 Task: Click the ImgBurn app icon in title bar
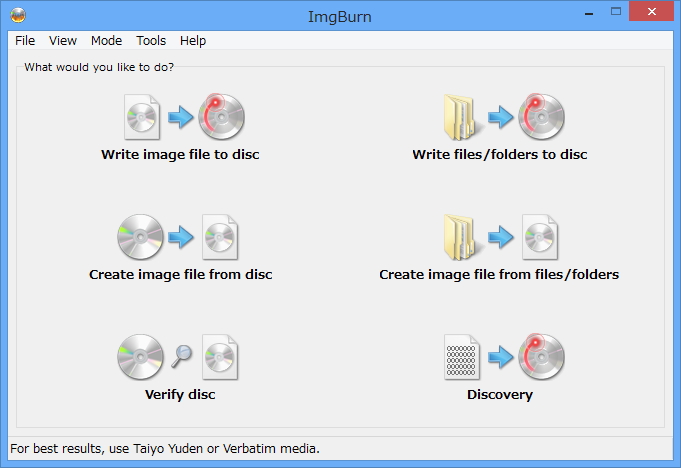pyautogui.click(x=18, y=16)
